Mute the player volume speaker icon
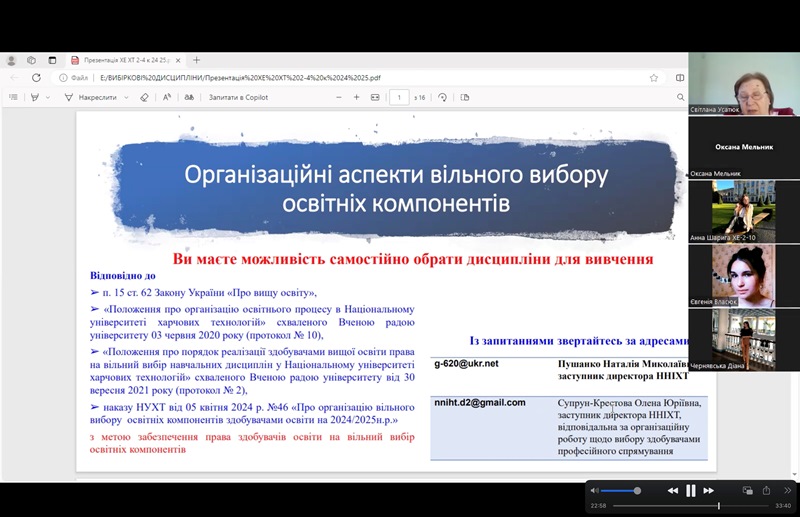This screenshot has width=800, height=517. [x=595, y=490]
